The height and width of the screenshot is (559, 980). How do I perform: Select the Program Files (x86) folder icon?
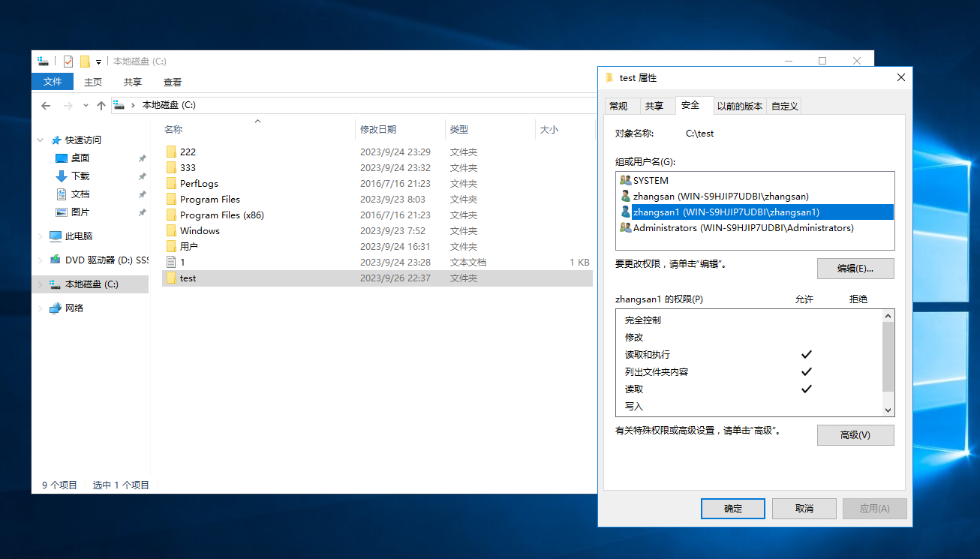tap(171, 215)
